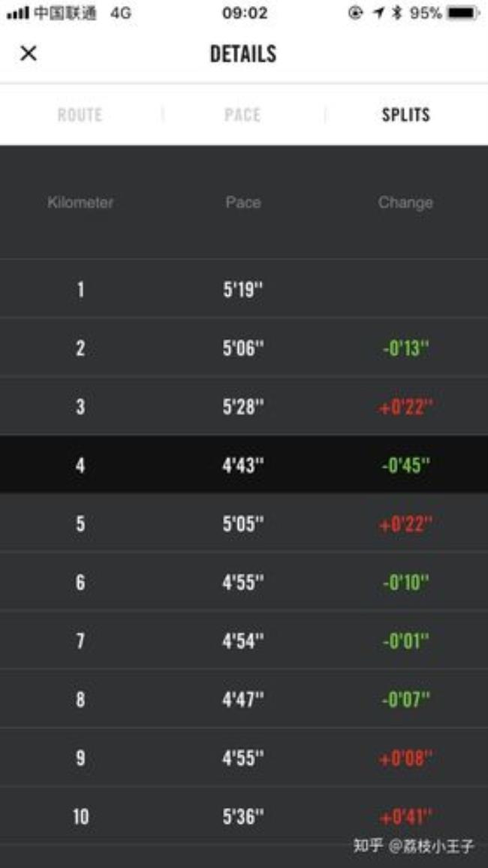Select kilometer 1 split row

point(244,288)
